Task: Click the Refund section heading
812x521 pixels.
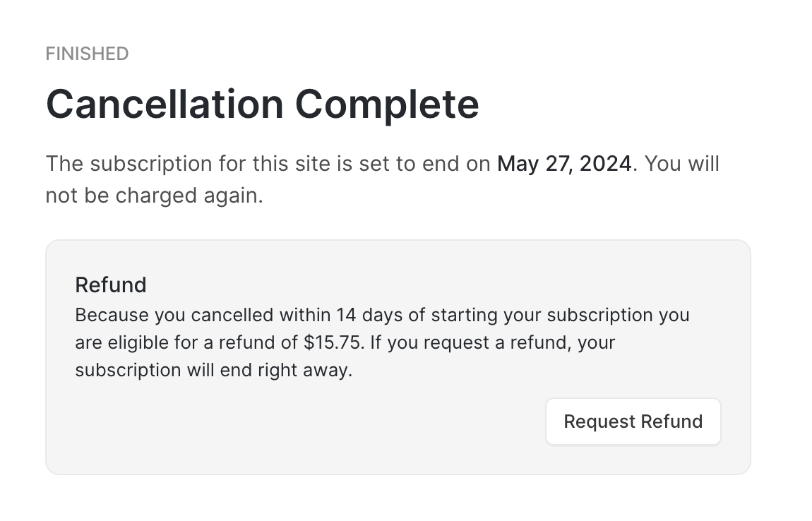Action: click(111, 285)
